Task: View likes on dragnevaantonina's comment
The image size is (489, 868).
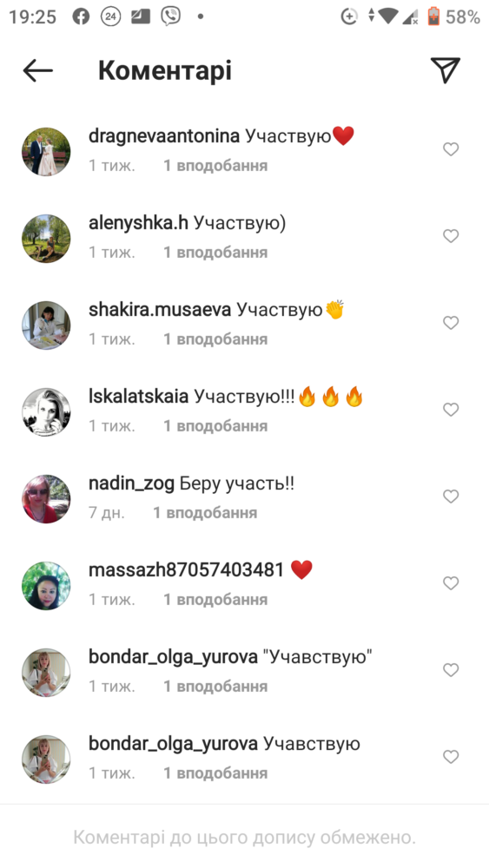Action: click(x=215, y=166)
